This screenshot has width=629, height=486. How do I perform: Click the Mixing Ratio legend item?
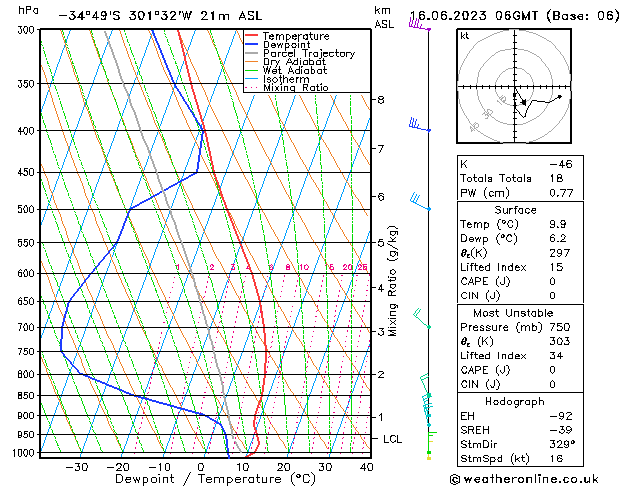(x=295, y=88)
